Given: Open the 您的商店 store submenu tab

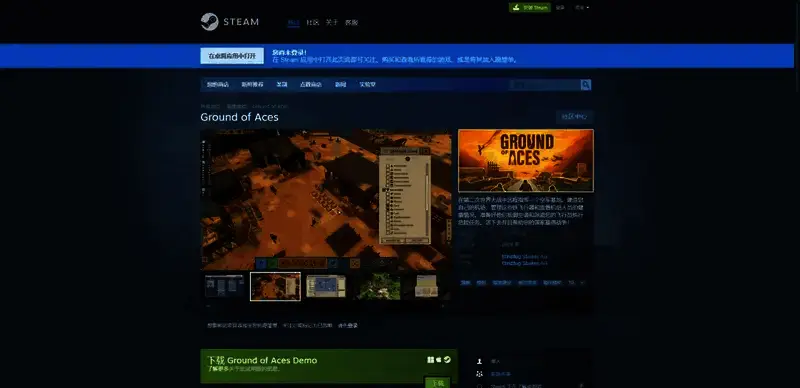Looking at the screenshot, I should coord(218,85).
